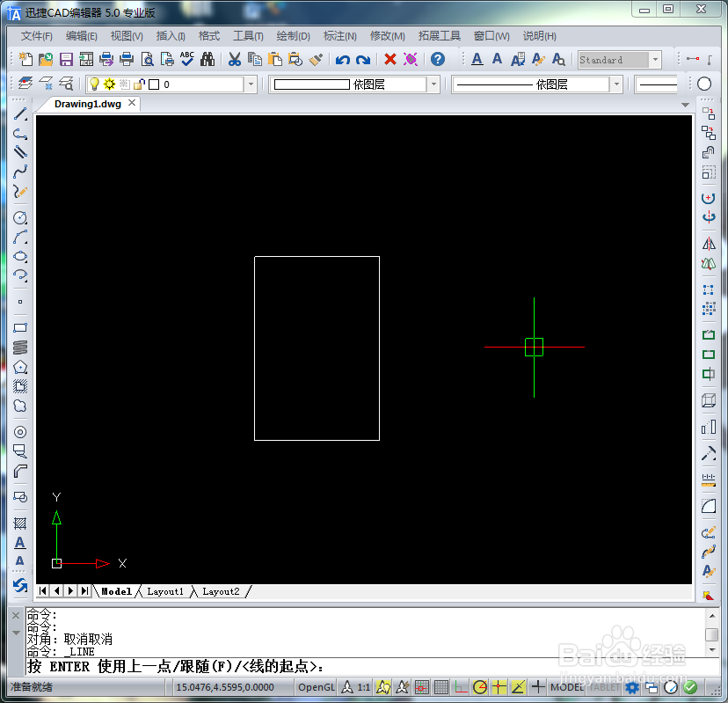Select the Drawing1.dwg document tab
The image size is (728, 703).
[x=88, y=104]
